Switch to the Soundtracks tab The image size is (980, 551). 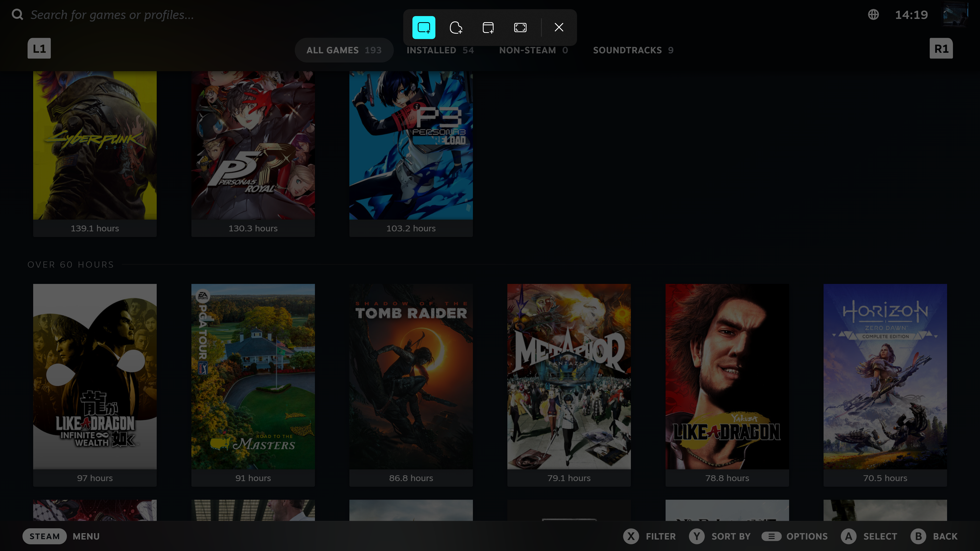click(x=633, y=50)
